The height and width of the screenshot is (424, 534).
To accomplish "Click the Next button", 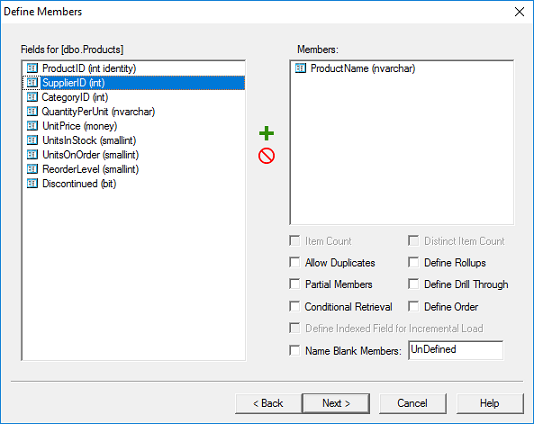I will point(336,404).
